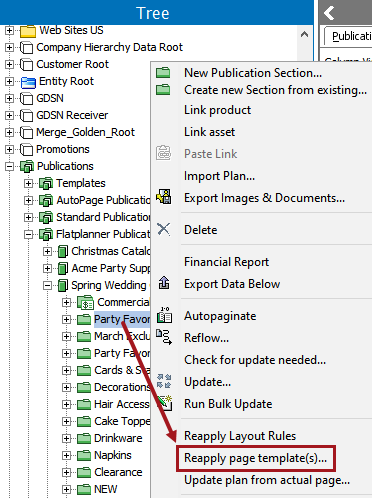
Task: Select the Hair Accessories tree row
Action: 121,404
